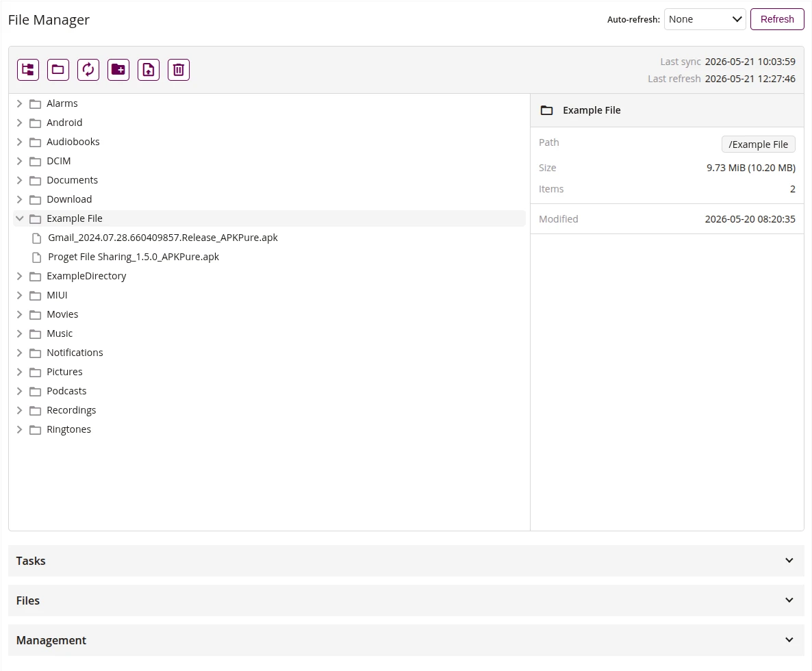Click the new folder toolbar icon
812x671 pixels.
pos(118,69)
